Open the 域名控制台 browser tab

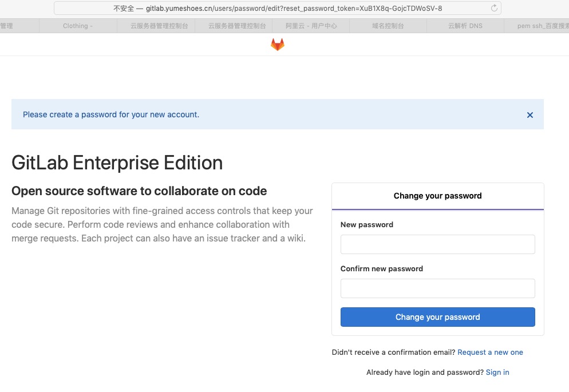388,26
